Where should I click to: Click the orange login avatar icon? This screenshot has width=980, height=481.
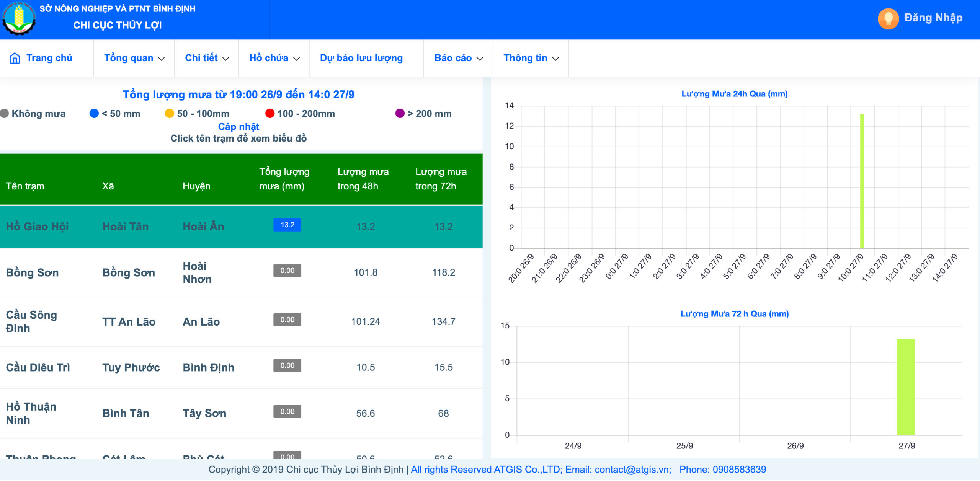(x=888, y=18)
